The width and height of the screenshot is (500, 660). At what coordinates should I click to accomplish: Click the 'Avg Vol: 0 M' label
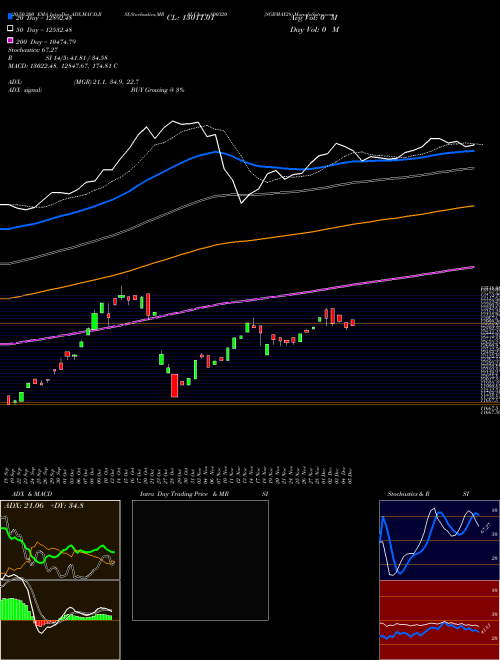[x=314, y=18]
